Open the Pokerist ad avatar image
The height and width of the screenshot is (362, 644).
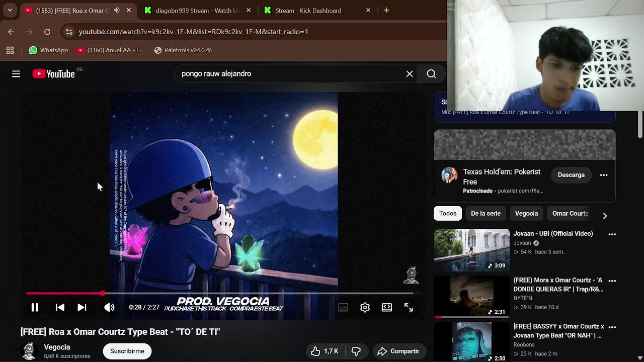click(449, 175)
